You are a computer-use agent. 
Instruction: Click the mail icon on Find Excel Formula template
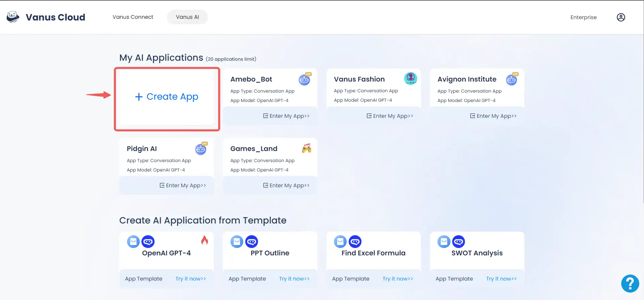pos(340,242)
